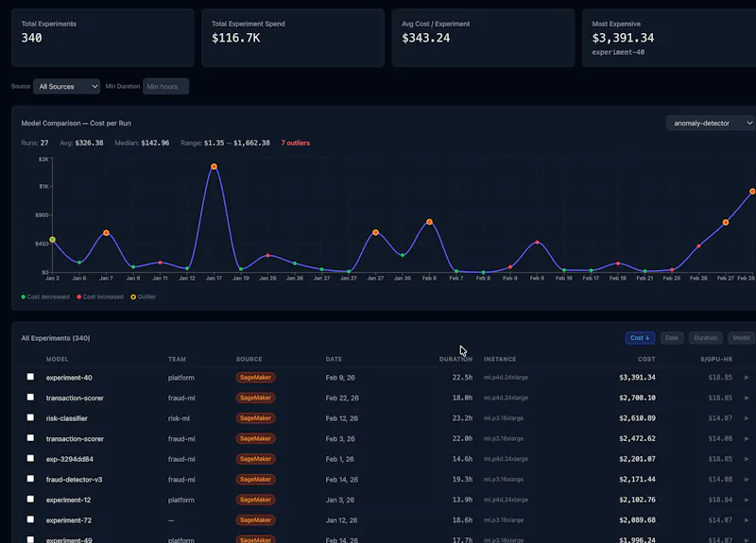
Task: Click the SageMaker badge for experiment-72
Action: 255,520
